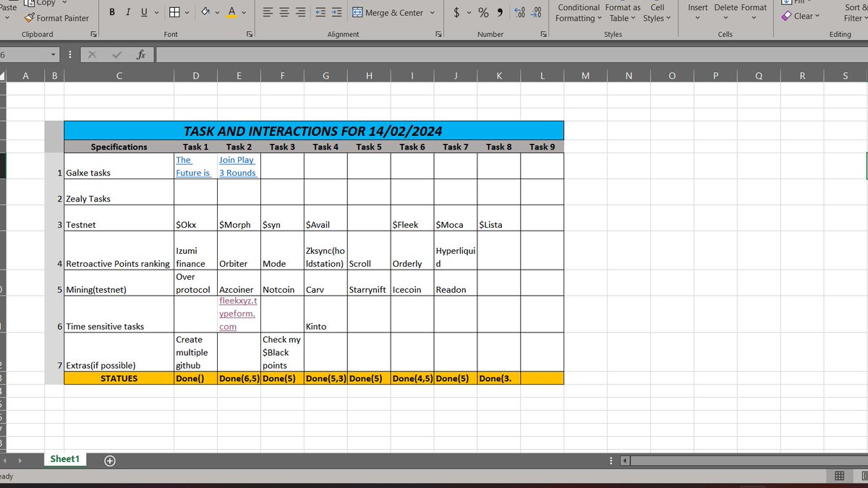Select the 'Hyperliquid' cell
This screenshot has width=868, height=488.
(x=456, y=250)
